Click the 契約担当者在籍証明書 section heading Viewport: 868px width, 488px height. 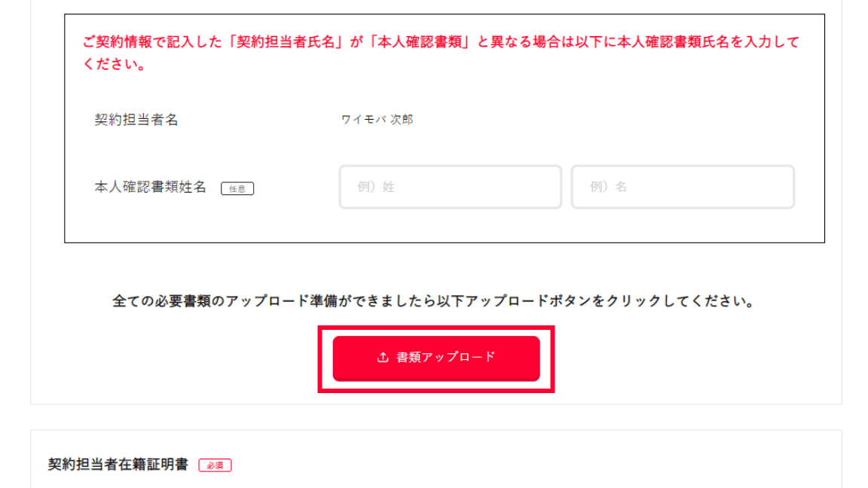click(118, 465)
